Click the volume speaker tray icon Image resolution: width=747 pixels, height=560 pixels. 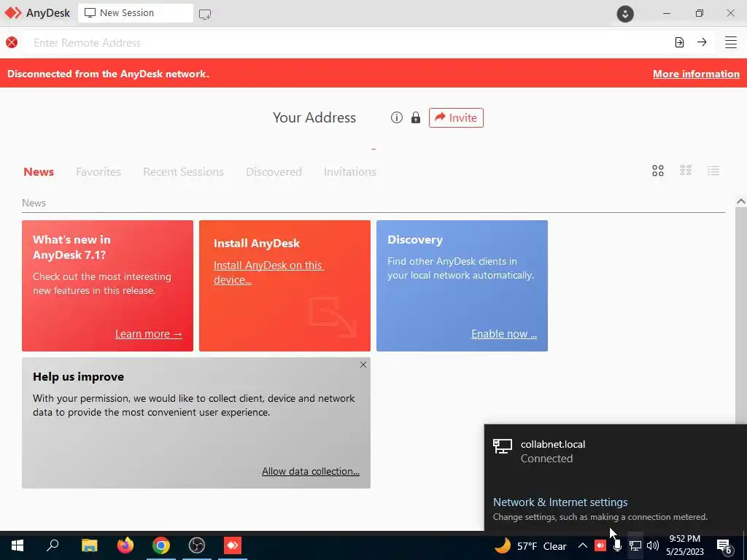point(653,545)
